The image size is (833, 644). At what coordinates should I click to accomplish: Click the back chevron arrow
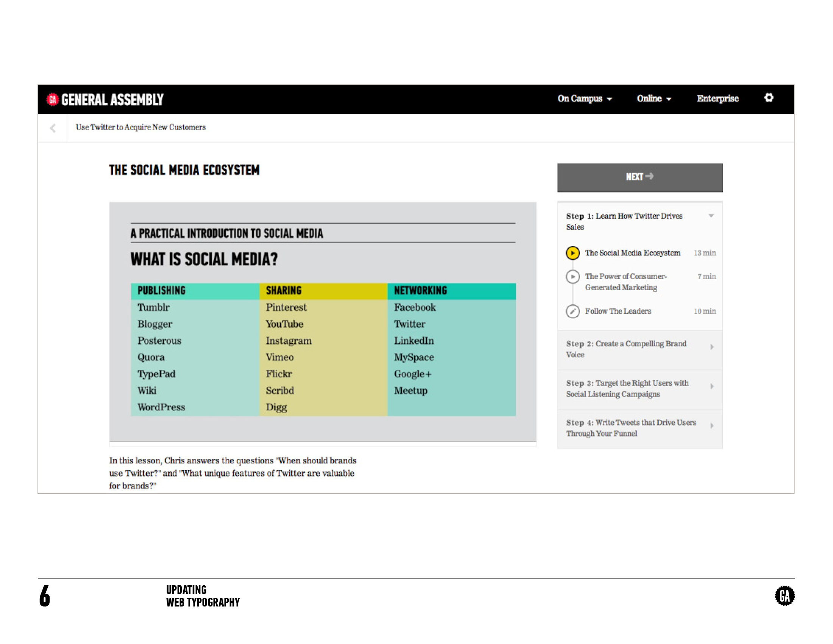pyautogui.click(x=53, y=128)
